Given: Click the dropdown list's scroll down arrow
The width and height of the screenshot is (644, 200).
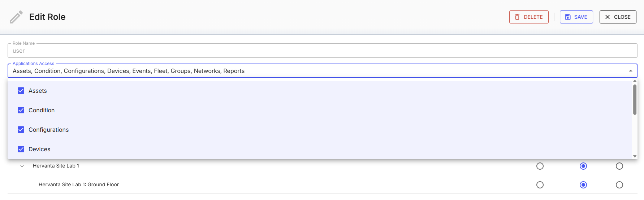Looking at the screenshot, I should 635,156.
